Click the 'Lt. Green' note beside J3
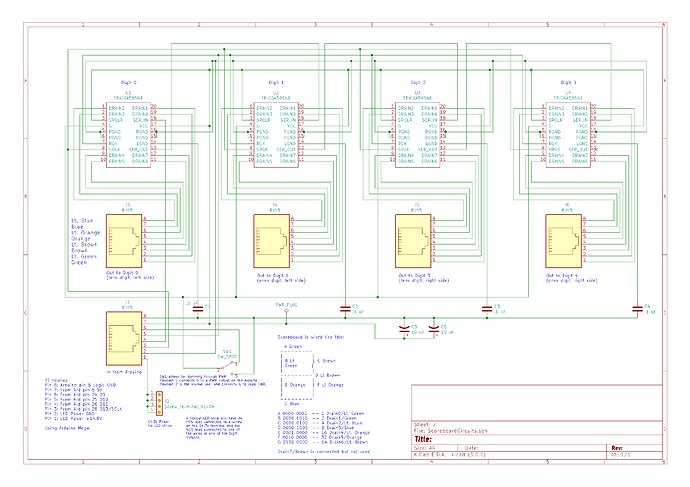The height and width of the screenshot is (487, 690). (84, 256)
